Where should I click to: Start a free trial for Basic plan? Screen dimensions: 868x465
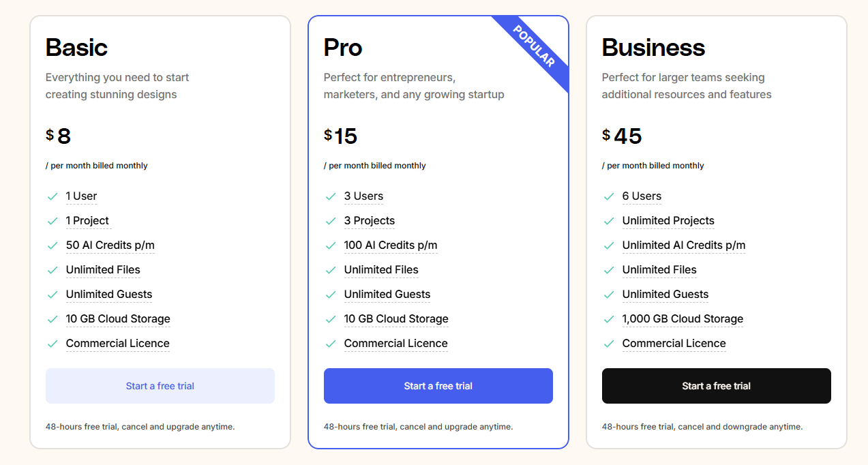point(160,386)
